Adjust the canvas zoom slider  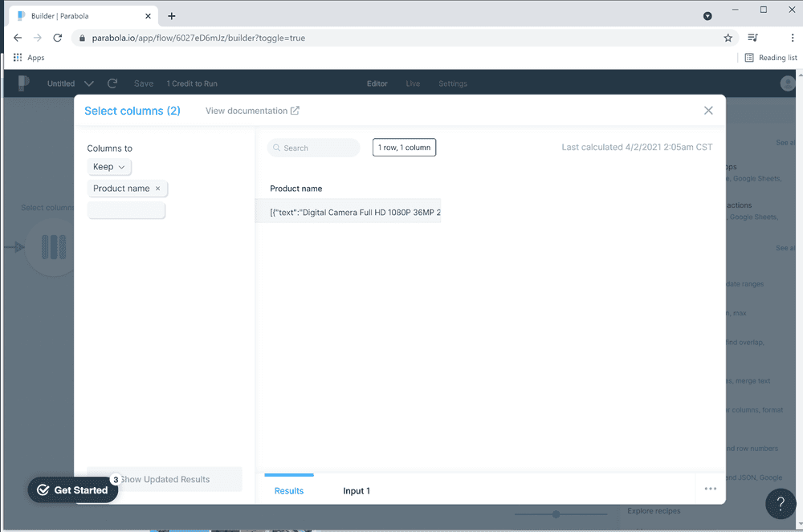coord(556,514)
